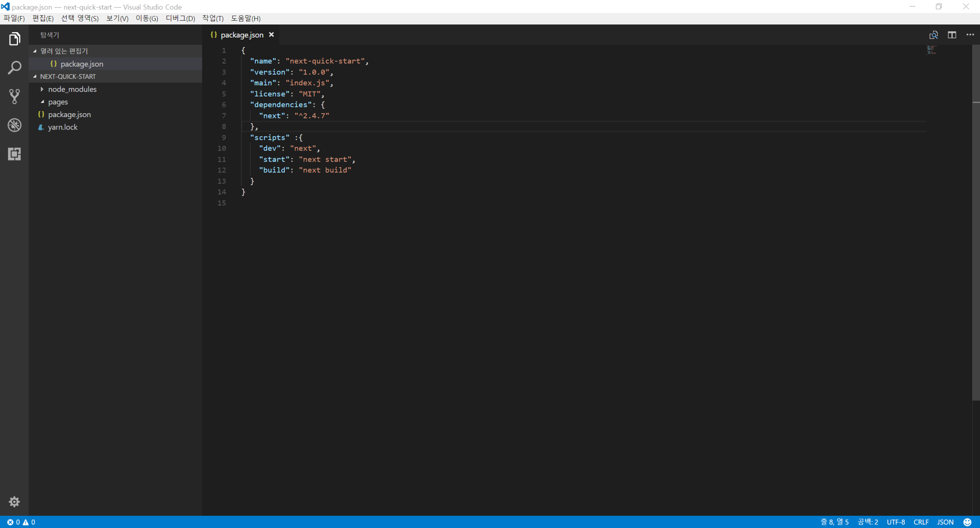Split the editor using top-right icon
This screenshot has width=980, height=528.
(x=952, y=35)
